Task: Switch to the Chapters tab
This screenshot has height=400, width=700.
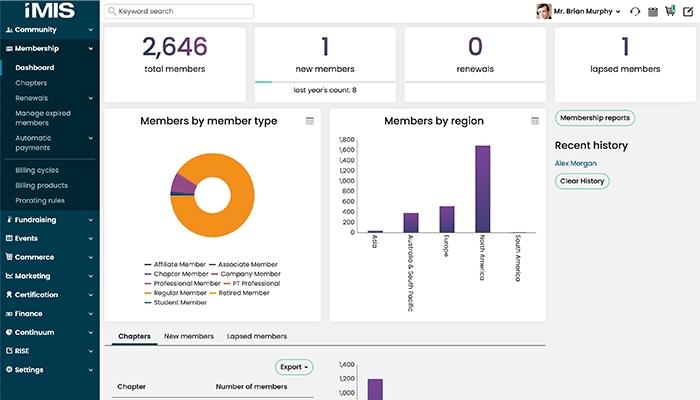Action: (x=134, y=336)
